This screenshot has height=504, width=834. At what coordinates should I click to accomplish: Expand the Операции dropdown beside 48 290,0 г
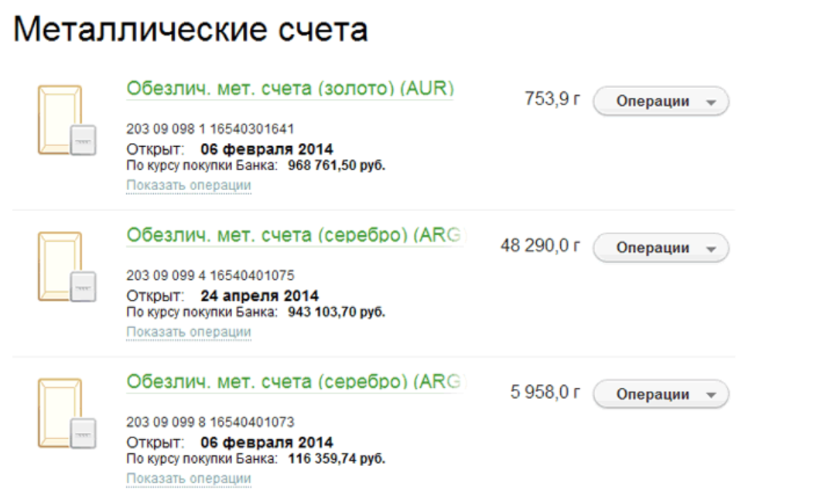pos(661,248)
